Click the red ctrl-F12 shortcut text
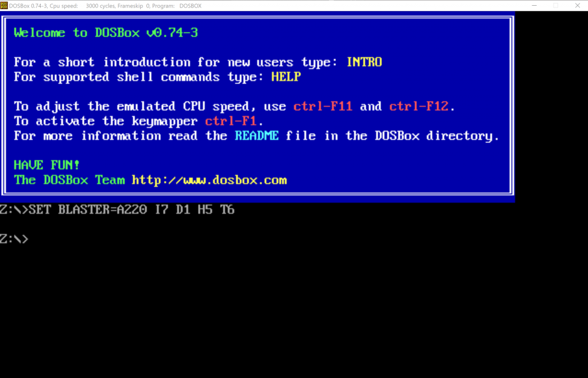This screenshot has width=588, height=378. coord(419,106)
